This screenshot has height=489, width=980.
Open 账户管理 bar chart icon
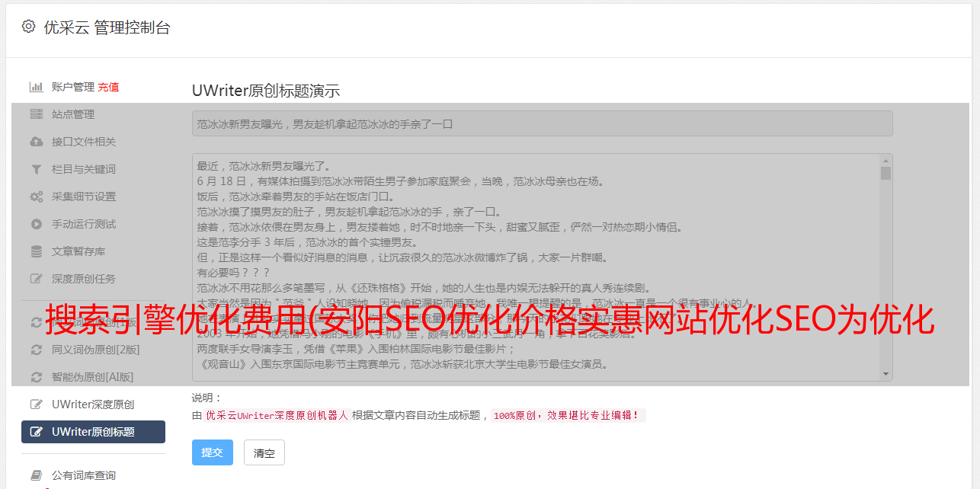(36, 87)
